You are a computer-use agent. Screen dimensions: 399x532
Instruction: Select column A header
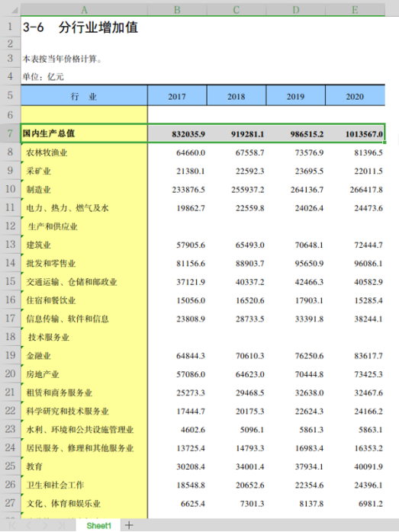tap(84, 10)
